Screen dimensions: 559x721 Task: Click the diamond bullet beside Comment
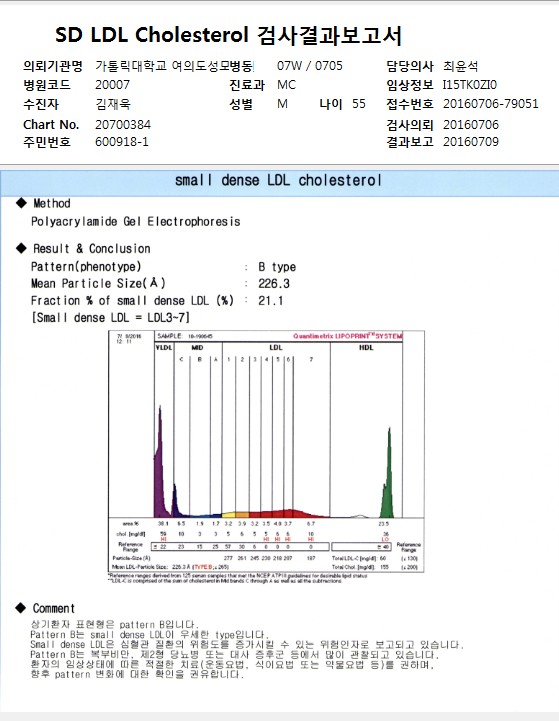[21, 608]
